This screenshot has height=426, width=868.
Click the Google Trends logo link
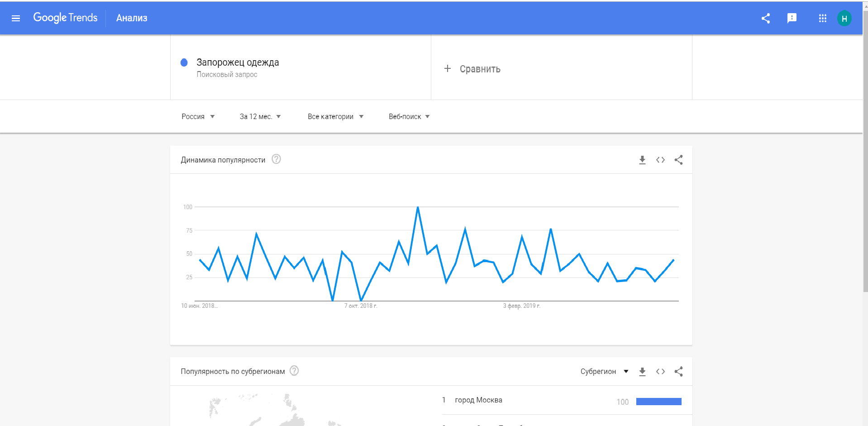66,18
